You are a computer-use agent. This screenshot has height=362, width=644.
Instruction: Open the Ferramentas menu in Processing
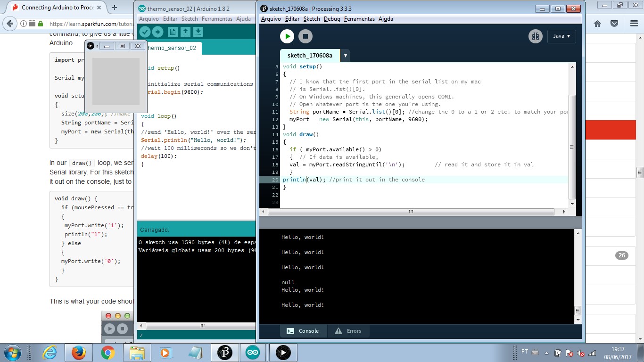[359, 19]
